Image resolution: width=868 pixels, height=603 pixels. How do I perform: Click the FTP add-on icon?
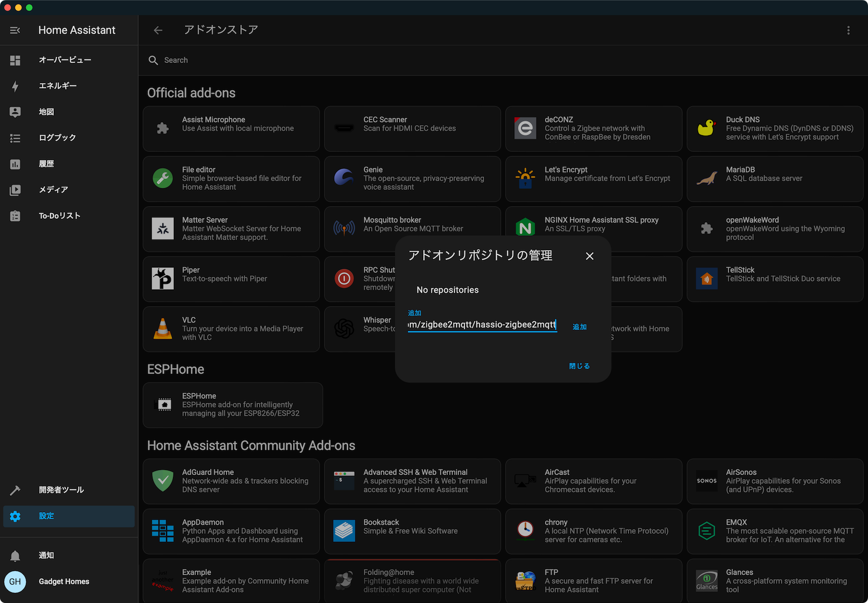[x=525, y=581]
